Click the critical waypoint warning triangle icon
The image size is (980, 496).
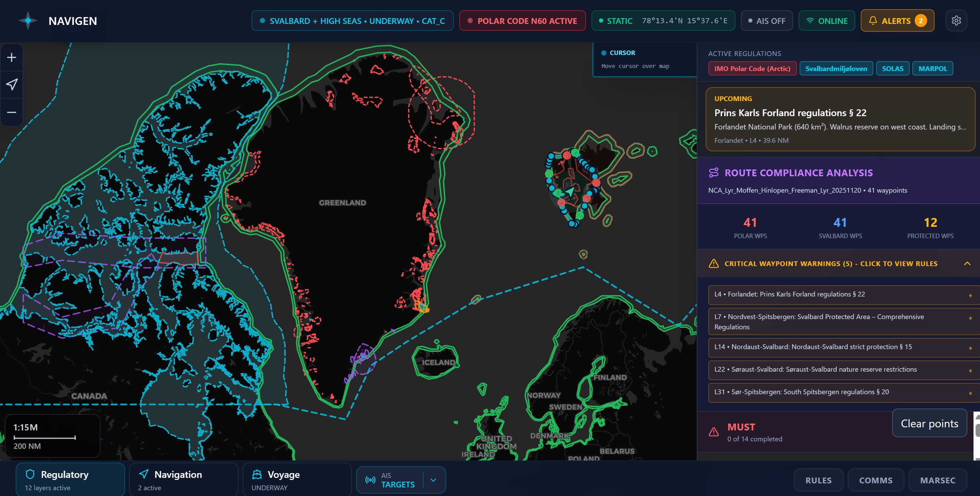point(714,263)
